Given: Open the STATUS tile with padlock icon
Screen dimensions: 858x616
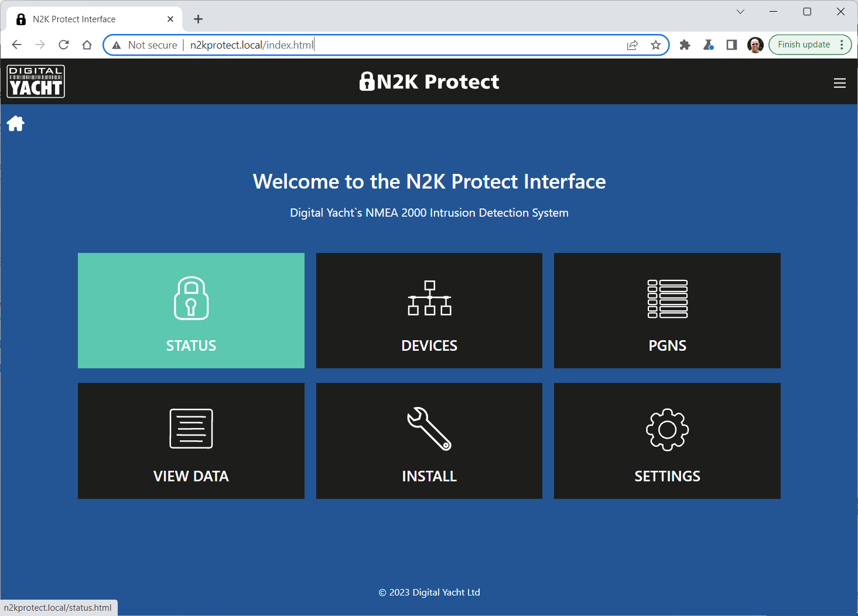Looking at the screenshot, I should tap(191, 310).
